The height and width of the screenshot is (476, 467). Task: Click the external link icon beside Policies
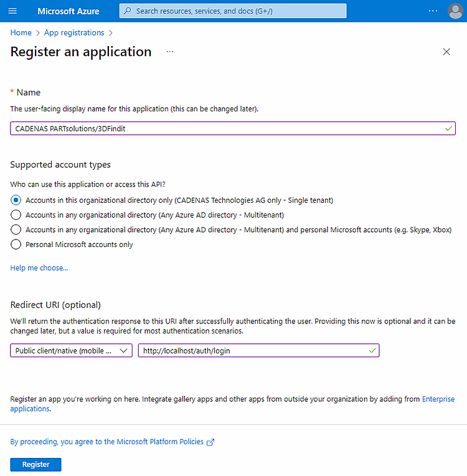pyautogui.click(x=210, y=442)
